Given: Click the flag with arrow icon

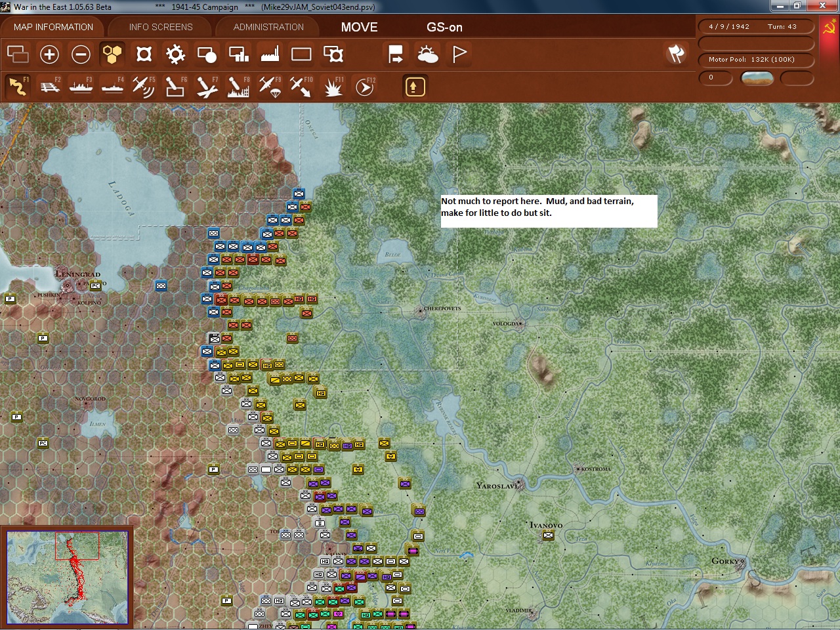Looking at the screenshot, I should click(396, 54).
